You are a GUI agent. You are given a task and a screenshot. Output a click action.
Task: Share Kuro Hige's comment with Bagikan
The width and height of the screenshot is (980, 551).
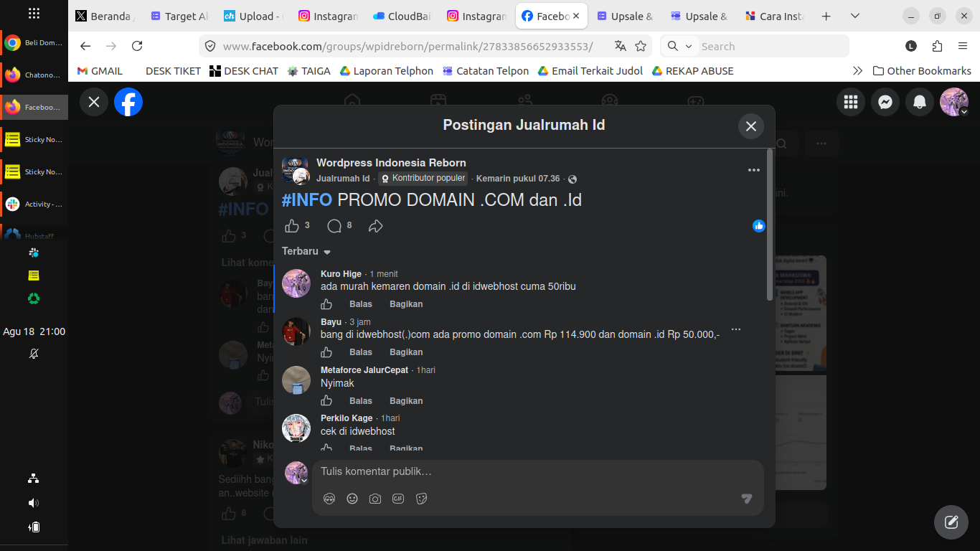pos(406,304)
